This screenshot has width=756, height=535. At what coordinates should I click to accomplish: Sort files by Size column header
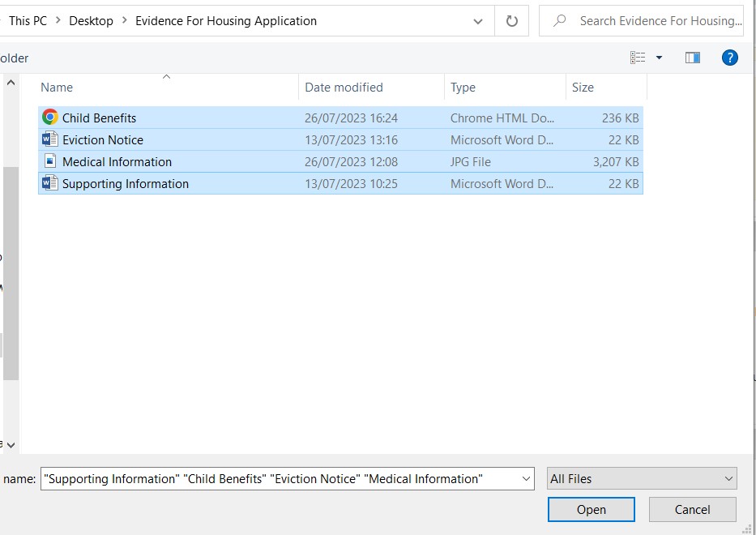[583, 88]
